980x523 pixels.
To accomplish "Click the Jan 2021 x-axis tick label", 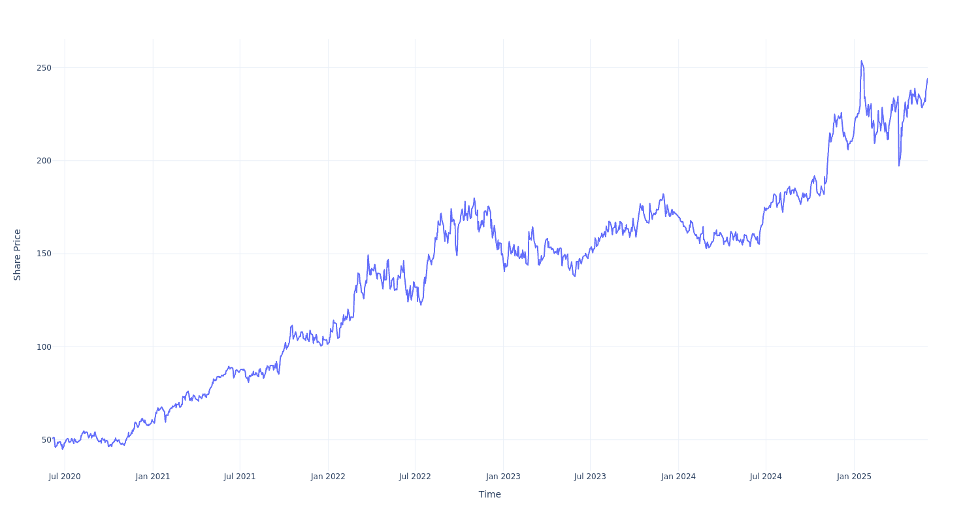I will pos(153,477).
